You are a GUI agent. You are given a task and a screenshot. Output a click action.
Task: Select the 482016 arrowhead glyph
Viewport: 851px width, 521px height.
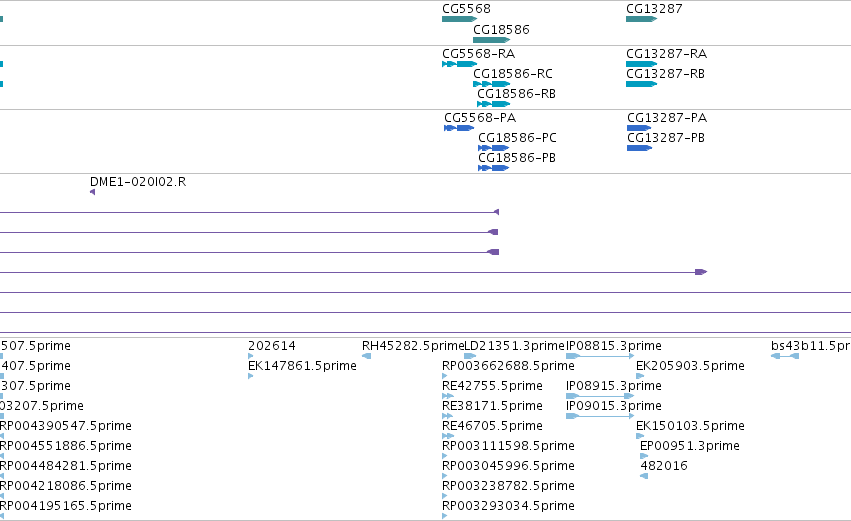pos(644,476)
